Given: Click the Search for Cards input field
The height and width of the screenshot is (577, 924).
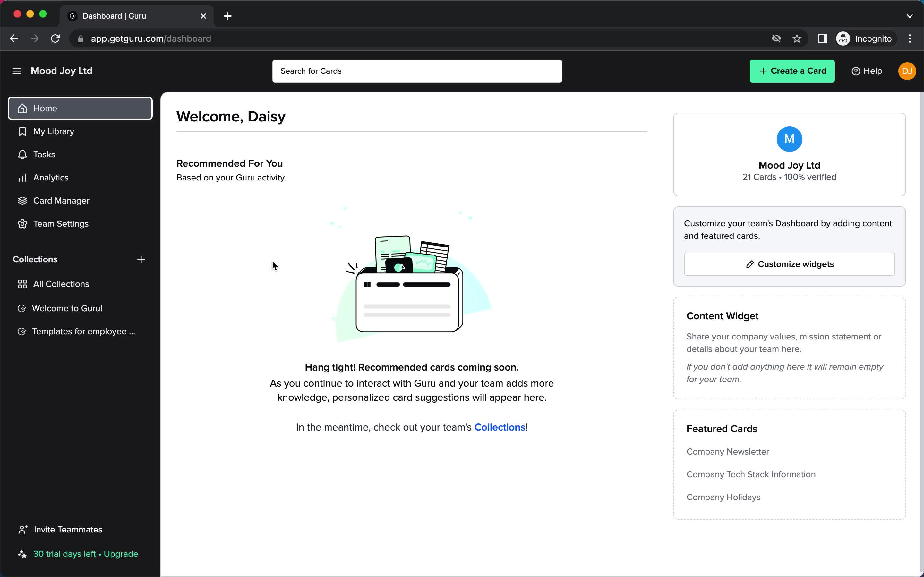Looking at the screenshot, I should tap(417, 71).
